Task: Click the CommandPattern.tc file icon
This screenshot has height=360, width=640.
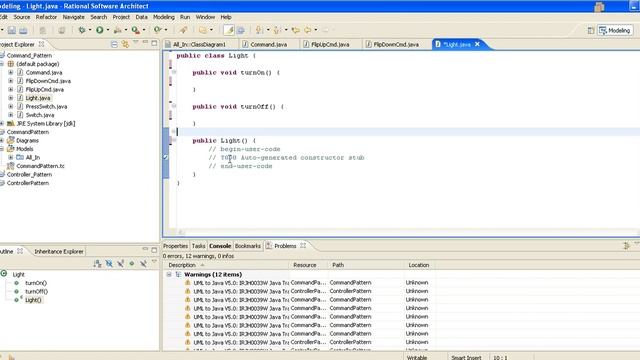Action: coord(11,166)
